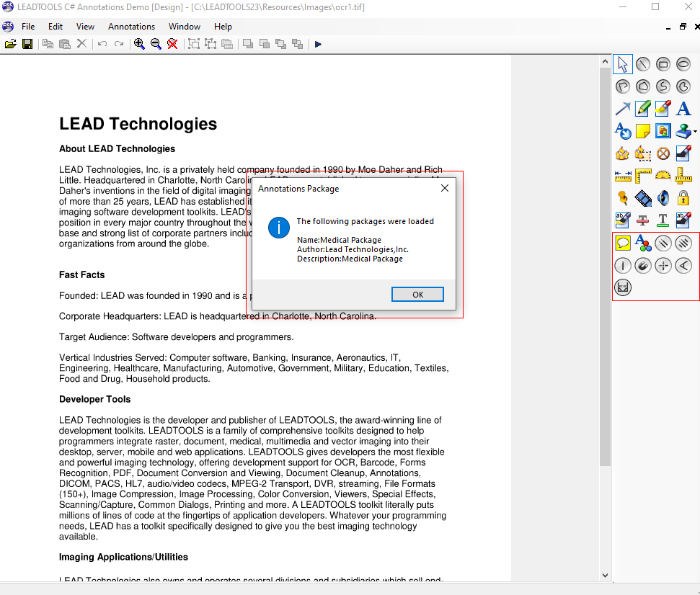The width and height of the screenshot is (700, 595).
Task: Select the Polygon annotation tool
Action: 643,86
